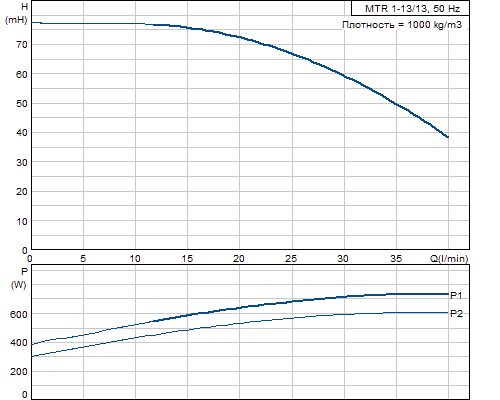Click the 15 tick on flow axis
500x400 pixels.
pos(187,259)
